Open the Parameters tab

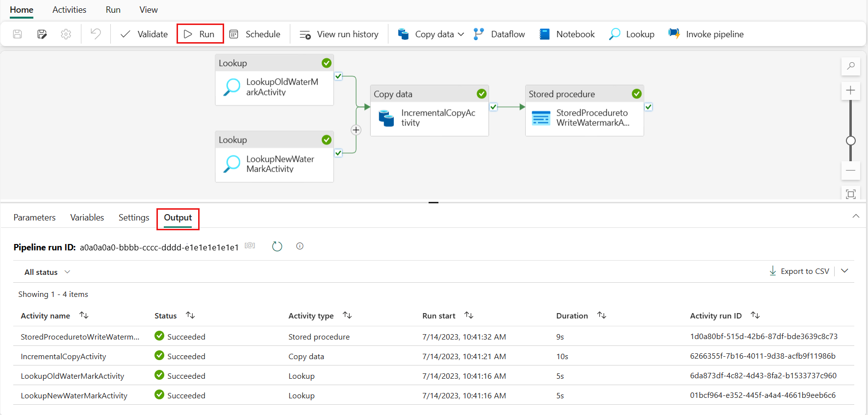[x=34, y=218]
